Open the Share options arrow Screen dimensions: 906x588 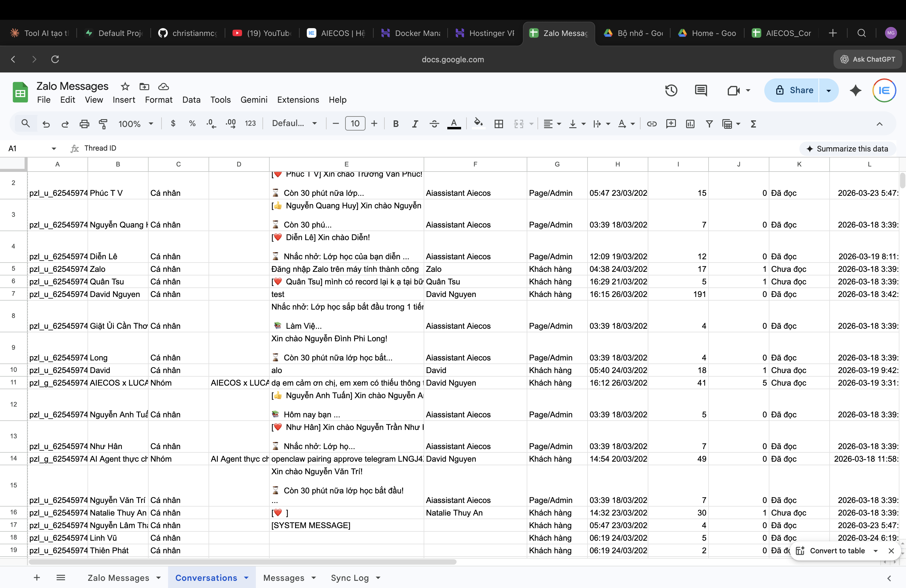(828, 90)
